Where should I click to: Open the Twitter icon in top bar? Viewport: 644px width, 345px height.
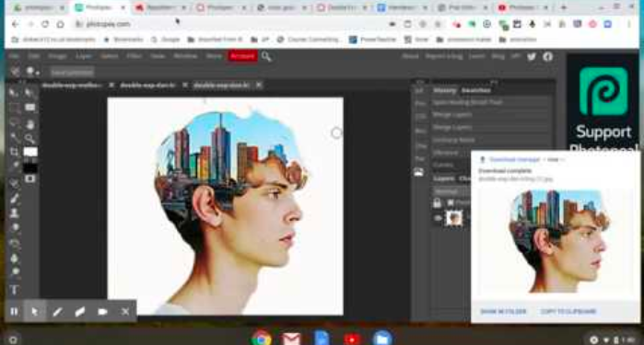click(532, 57)
